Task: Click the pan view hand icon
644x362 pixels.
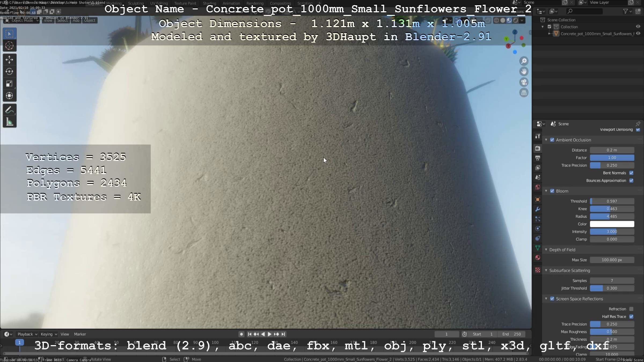Action: (524, 72)
